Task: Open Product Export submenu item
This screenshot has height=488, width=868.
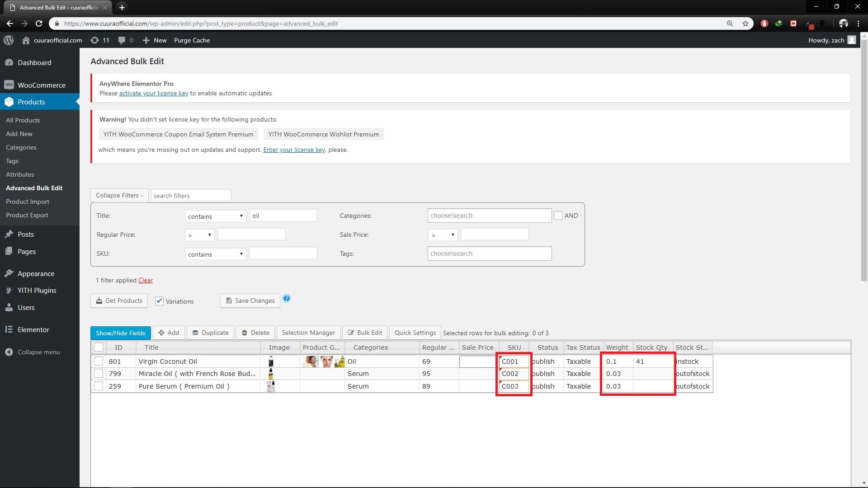Action: coord(27,215)
